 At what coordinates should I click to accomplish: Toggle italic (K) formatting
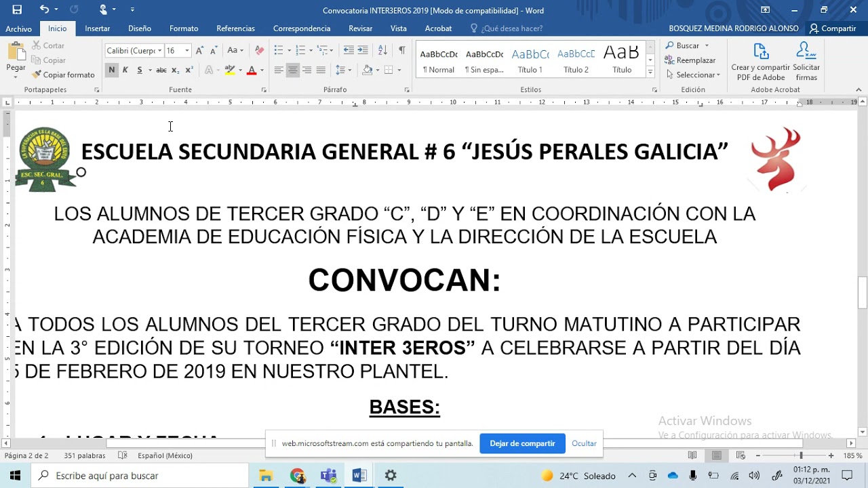click(125, 70)
